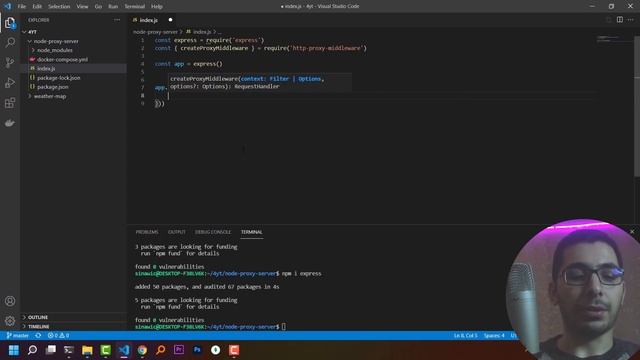
Task: Close the terminal panel
Action: 632,231
